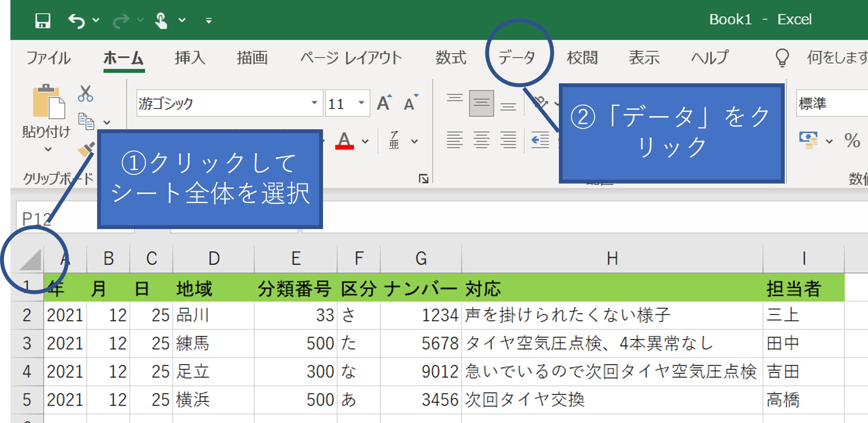Expand the font size 11 dropdown

[361, 103]
